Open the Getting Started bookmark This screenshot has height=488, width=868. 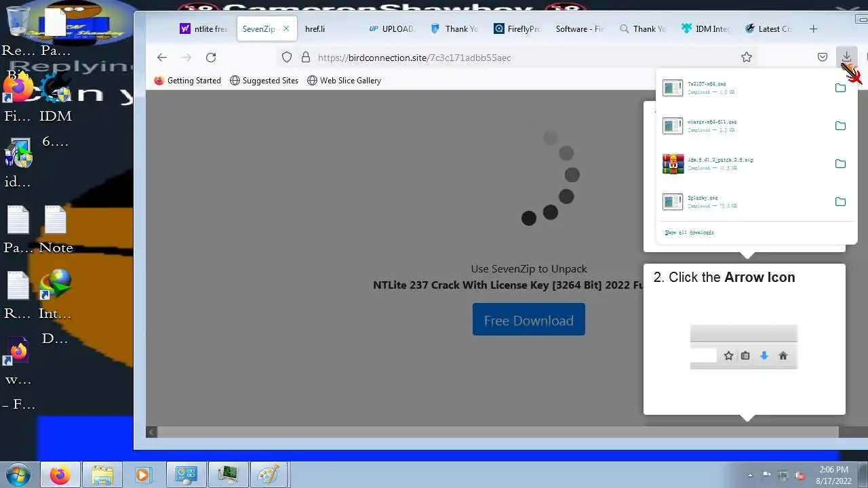click(x=187, y=81)
